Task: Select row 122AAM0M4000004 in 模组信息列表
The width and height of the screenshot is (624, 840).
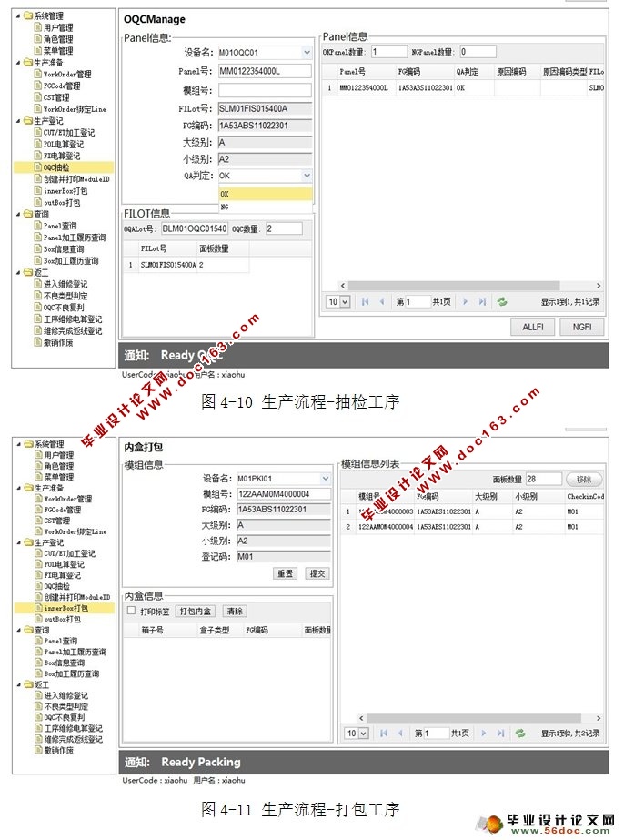Action: [x=474, y=527]
